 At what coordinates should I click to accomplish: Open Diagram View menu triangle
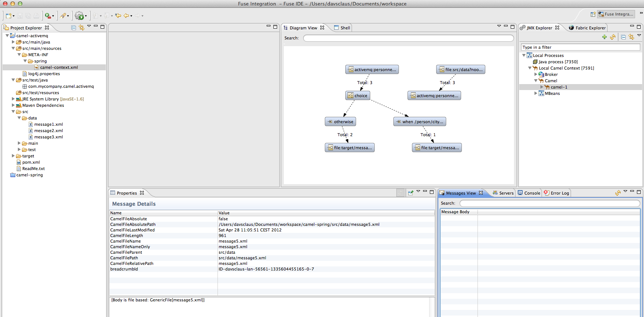click(499, 26)
